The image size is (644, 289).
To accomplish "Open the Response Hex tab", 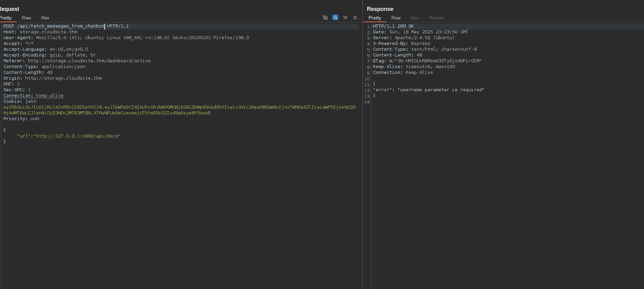I will click(415, 18).
